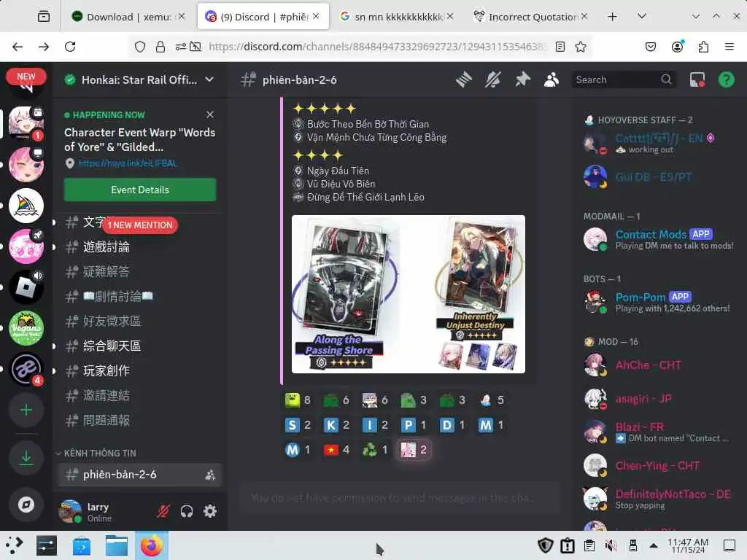The width and height of the screenshot is (747, 560).
Task: Jump to 1 New Mention pill
Action: click(139, 225)
